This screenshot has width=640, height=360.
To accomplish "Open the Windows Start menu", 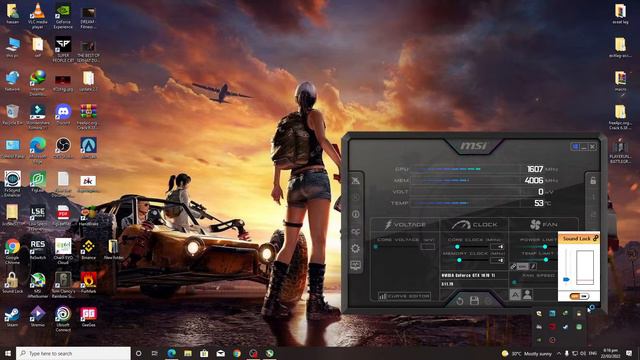I will tap(8, 353).
